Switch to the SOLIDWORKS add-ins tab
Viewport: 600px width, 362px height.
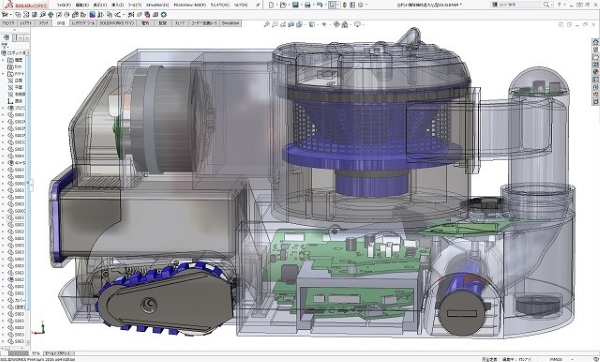coord(117,23)
